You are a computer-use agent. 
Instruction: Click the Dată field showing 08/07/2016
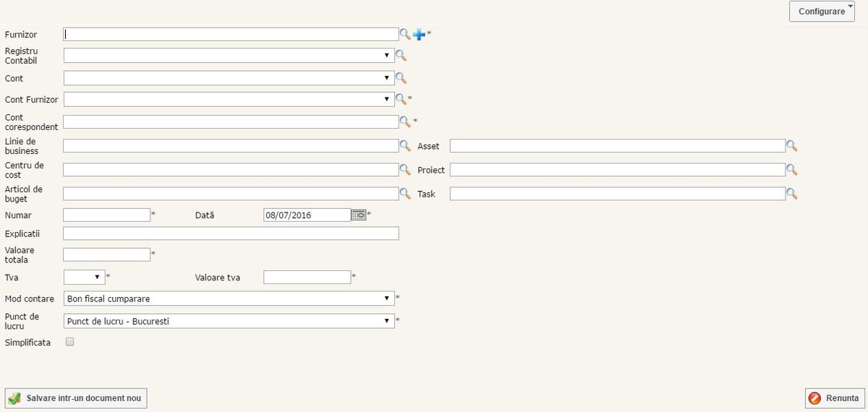(x=307, y=215)
